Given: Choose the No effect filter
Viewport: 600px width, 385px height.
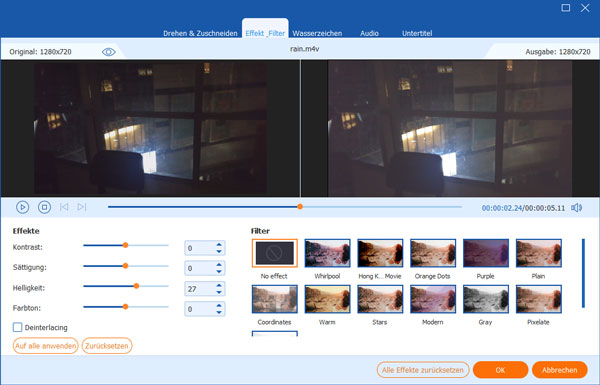Looking at the screenshot, I should [x=274, y=253].
